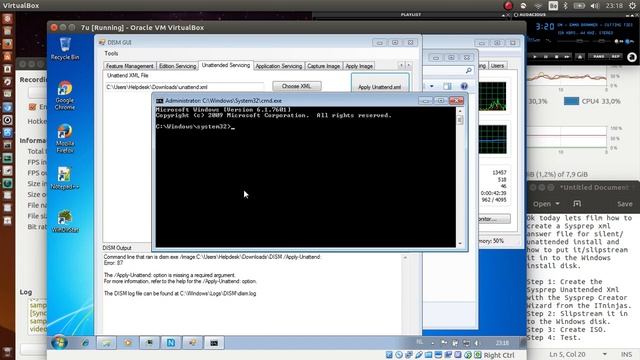The width and height of the screenshot is (640, 360).
Task: Click the Choose XML button
Action: 297,86
